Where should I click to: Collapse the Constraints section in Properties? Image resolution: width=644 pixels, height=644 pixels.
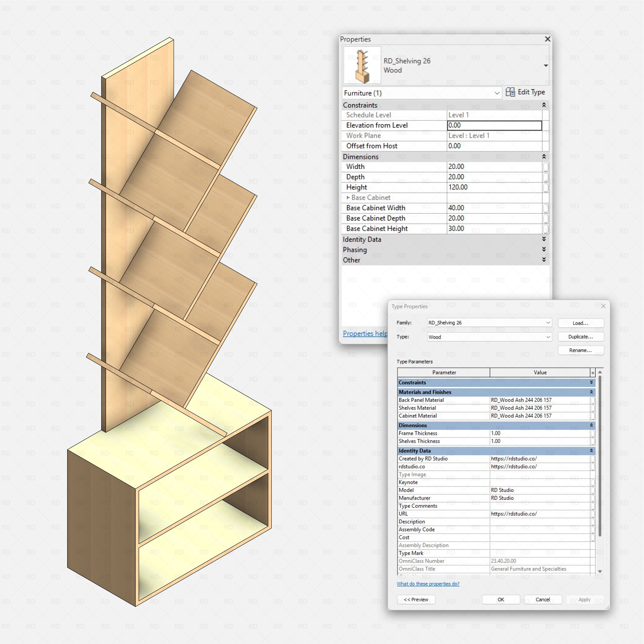tap(544, 105)
